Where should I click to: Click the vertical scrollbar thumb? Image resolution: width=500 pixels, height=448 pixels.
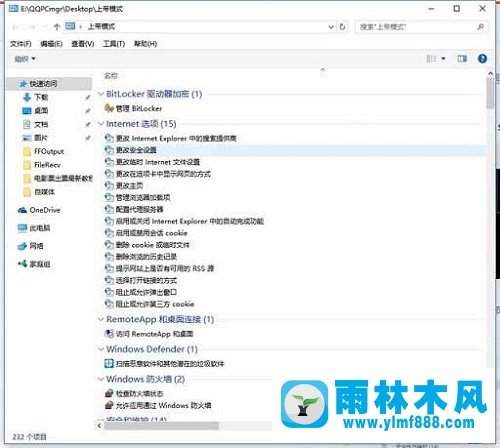click(490, 94)
